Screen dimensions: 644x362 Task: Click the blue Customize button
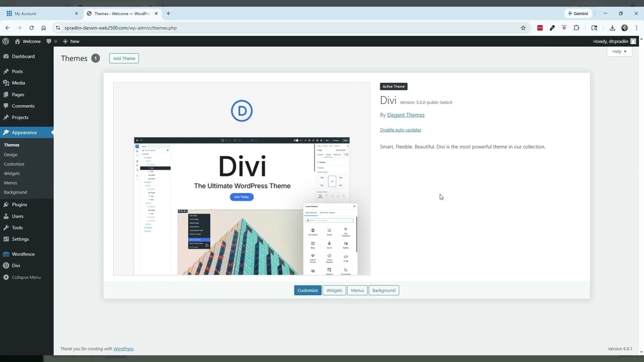pyautogui.click(x=307, y=290)
